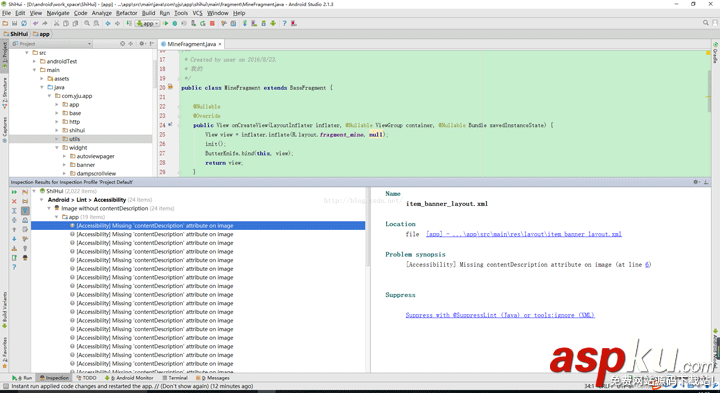Click the Paste toolbar icon
The image size is (720, 393).
point(75,23)
